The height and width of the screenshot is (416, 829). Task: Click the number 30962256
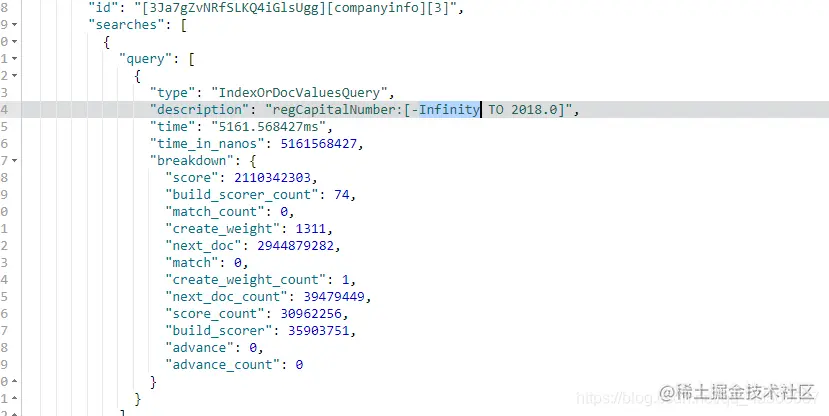[311, 313]
